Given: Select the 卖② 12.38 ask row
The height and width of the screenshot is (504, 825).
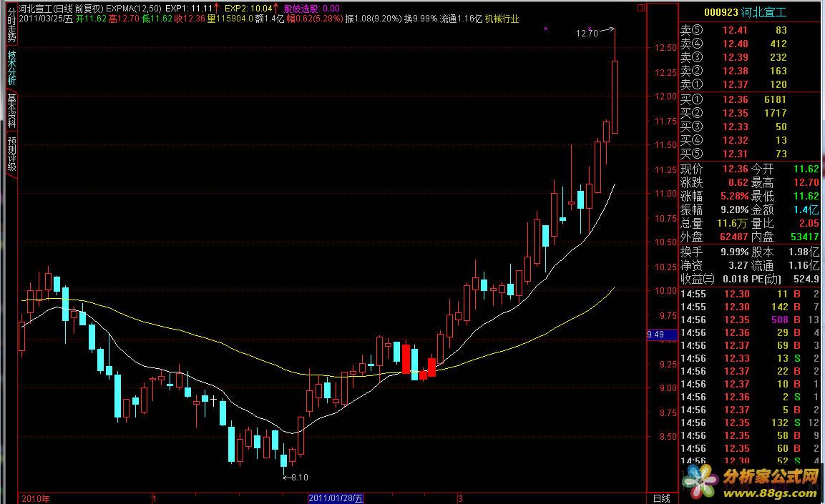Looking at the screenshot, I should tap(749, 71).
